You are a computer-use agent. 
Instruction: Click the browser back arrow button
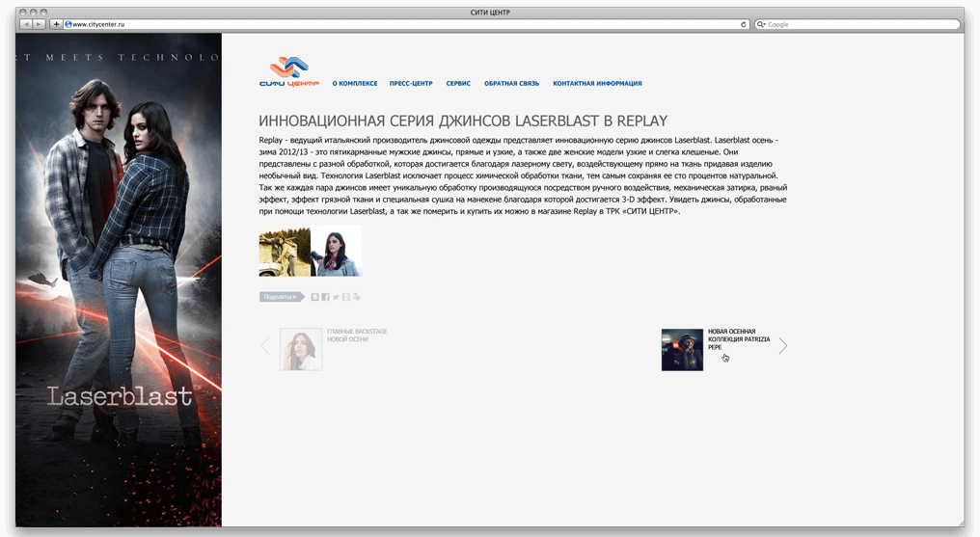26,24
